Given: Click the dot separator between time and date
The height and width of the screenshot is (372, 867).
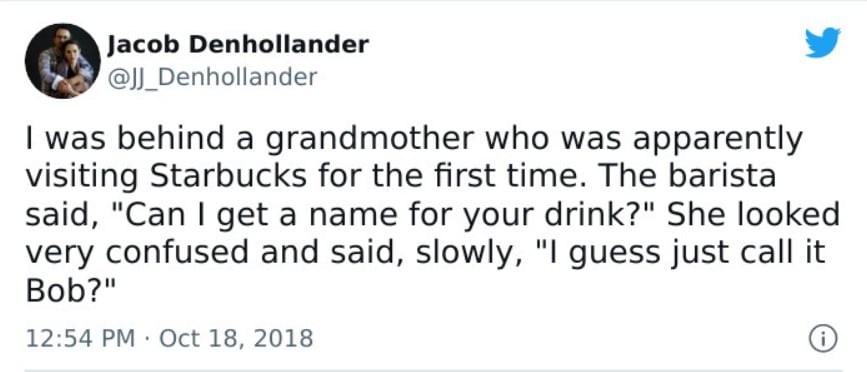Looking at the screenshot, I should click(147, 339).
